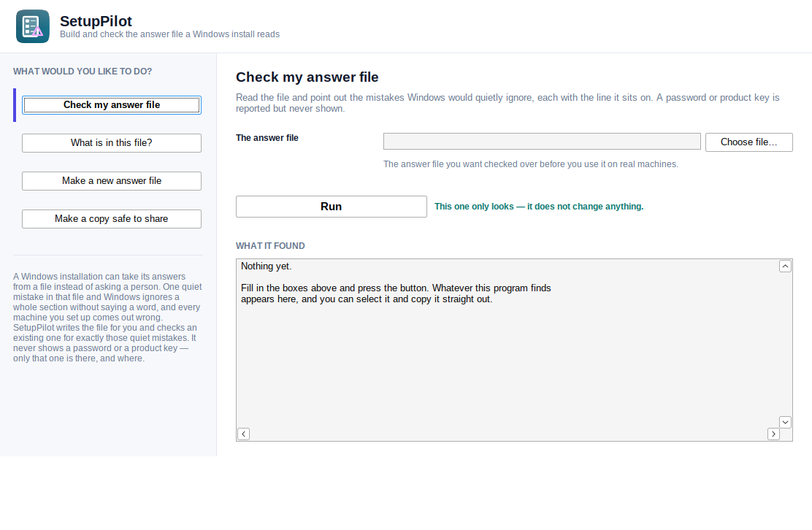This screenshot has width=812, height=530.
Task: Click the SetupPilot title text
Action: [96, 21]
